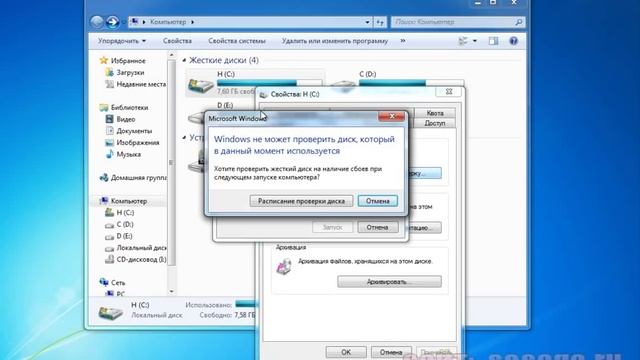Viewport: 640px width, 360px height.
Task: Click the H (C:) drive icon in details pane
Action: 110,312
